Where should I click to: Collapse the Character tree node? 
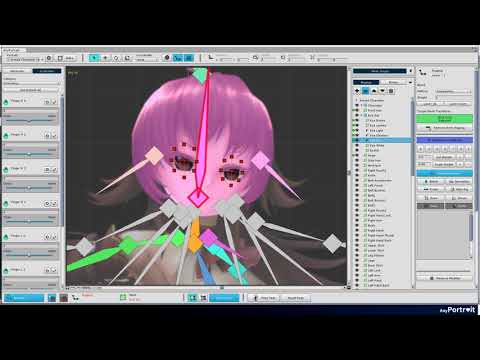click(361, 105)
